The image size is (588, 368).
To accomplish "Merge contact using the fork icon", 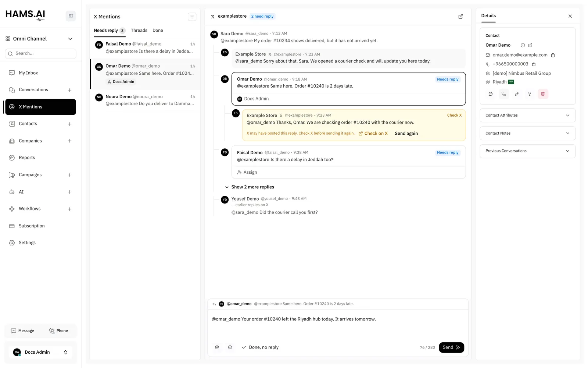I will coord(530,94).
